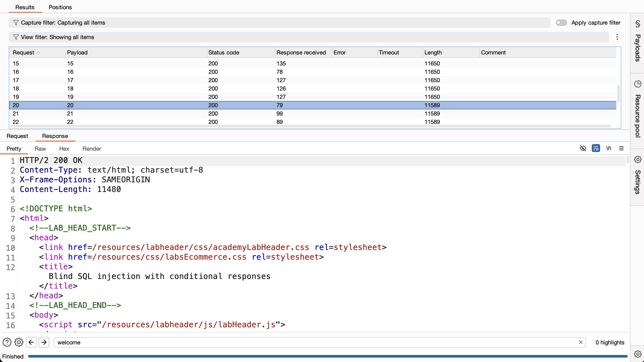Toggle the Apply capture filter switch
Viewport: 644px width, 362px height.
pyautogui.click(x=561, y=23)
